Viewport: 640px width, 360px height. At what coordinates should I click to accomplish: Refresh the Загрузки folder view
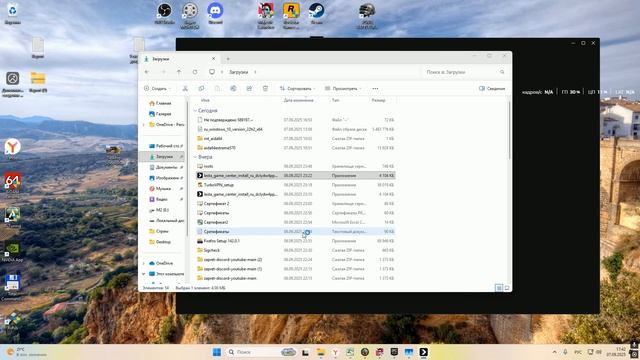coord(195,72)
